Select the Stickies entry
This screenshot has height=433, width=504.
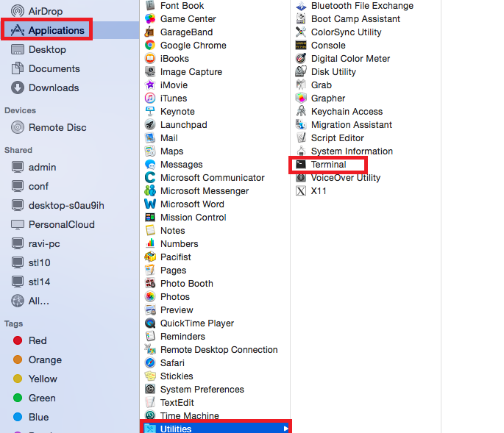(x=177, y=376)
